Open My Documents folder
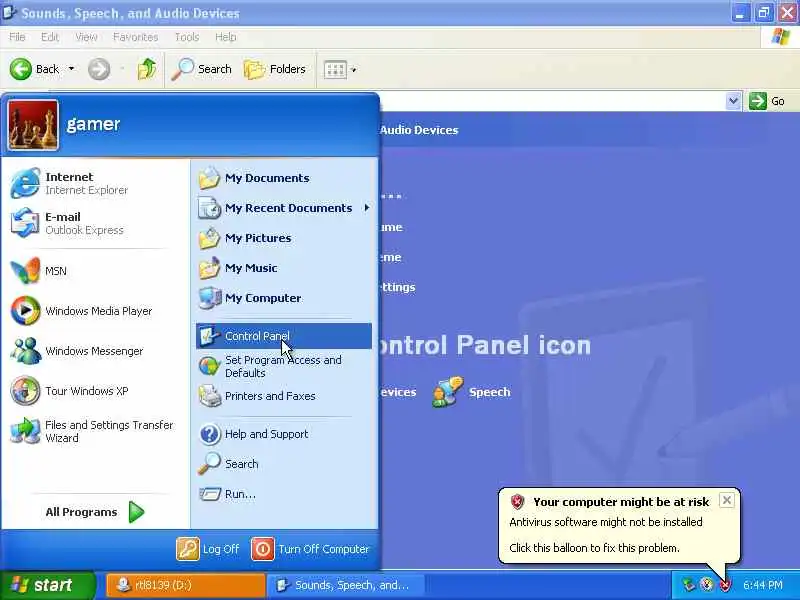This screenshot has height=600, width=800. click(x=254, y=178)
